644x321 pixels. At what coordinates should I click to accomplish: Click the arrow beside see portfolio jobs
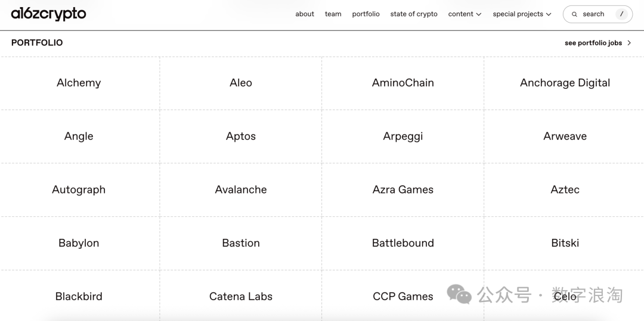(x=629, y=43)
